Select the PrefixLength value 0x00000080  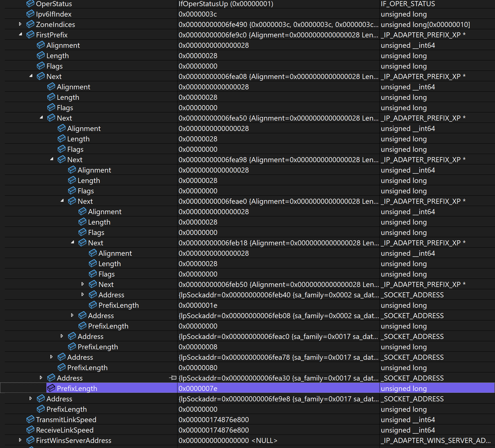click(x=198, y=368)
